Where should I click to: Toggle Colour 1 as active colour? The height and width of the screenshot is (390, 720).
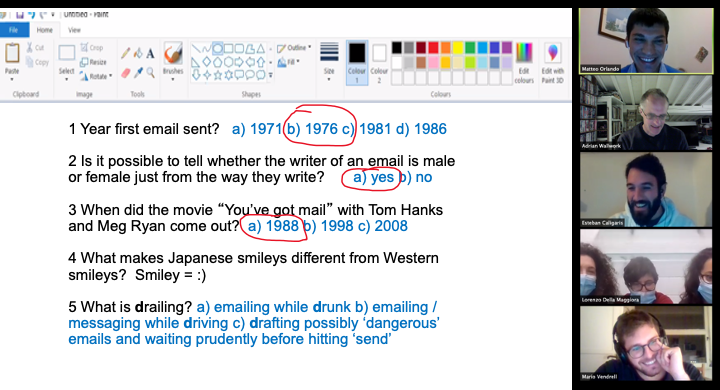coord(357,63)
